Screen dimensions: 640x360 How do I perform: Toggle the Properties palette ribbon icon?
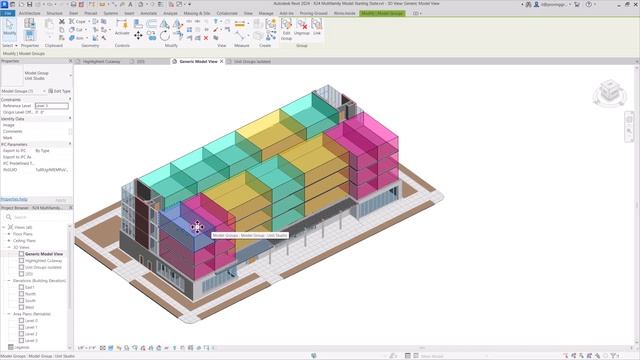[29, 36]
